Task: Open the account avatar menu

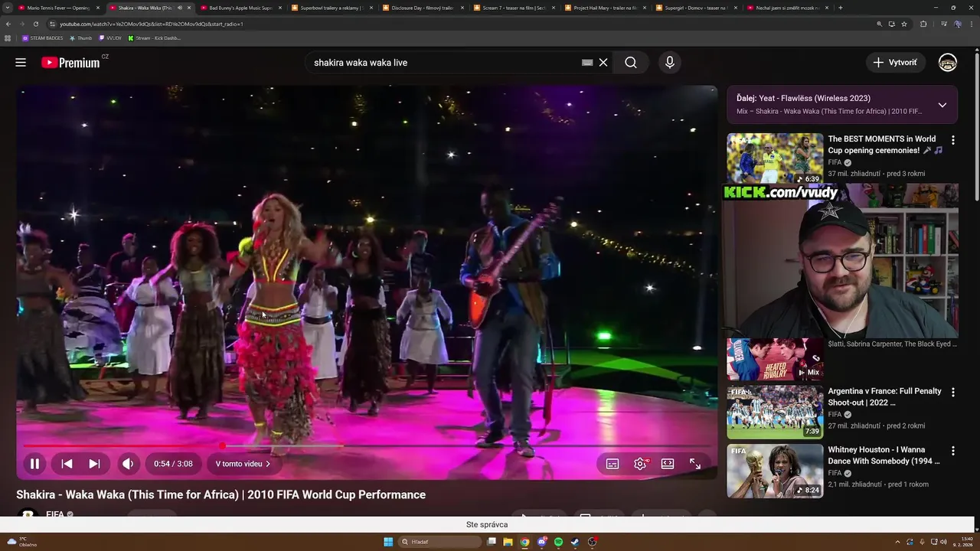Action: tap(948, 63)
